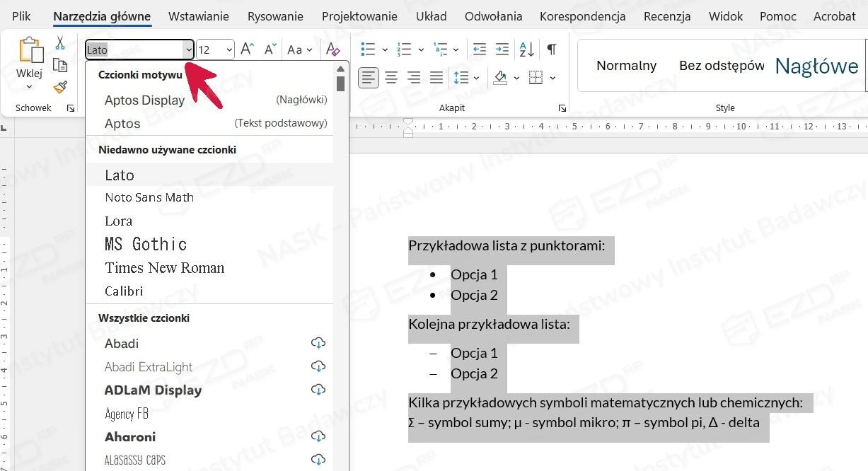Decrease paragraph indent

click(479, 50)
